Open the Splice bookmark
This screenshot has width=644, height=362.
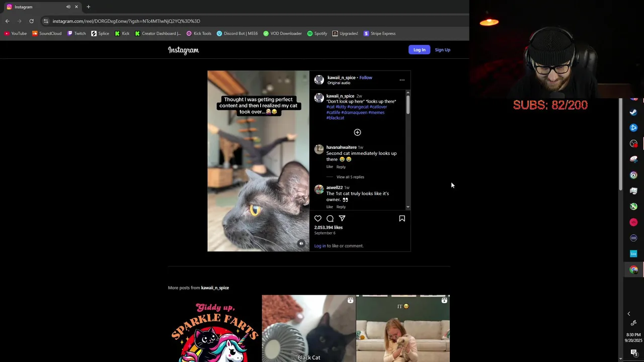100,34
